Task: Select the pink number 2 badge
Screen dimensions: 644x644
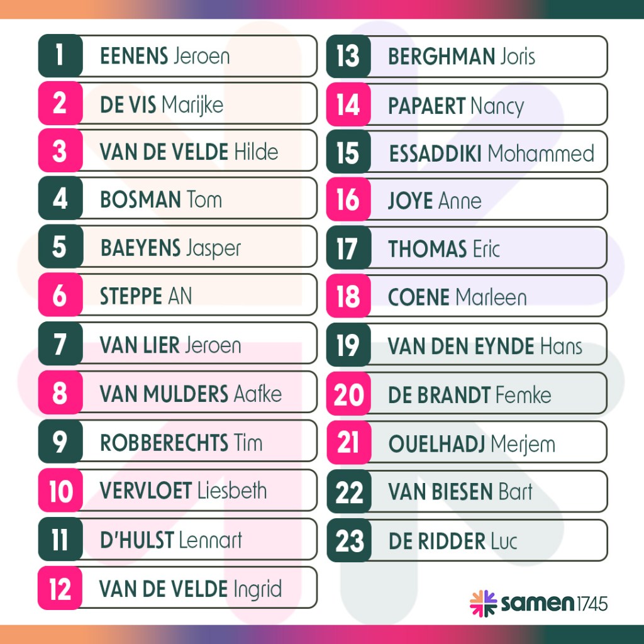Action: (60, 104)
